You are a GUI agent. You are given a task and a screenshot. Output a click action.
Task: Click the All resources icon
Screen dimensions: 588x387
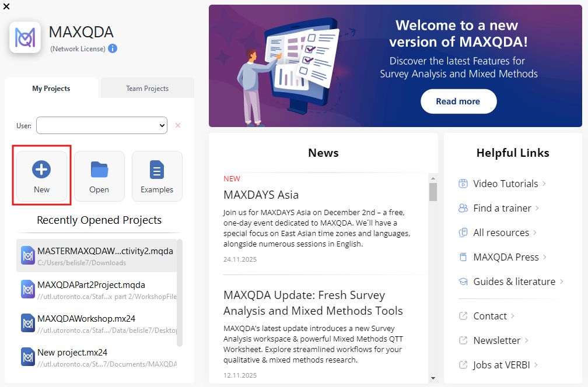point(463,233)
